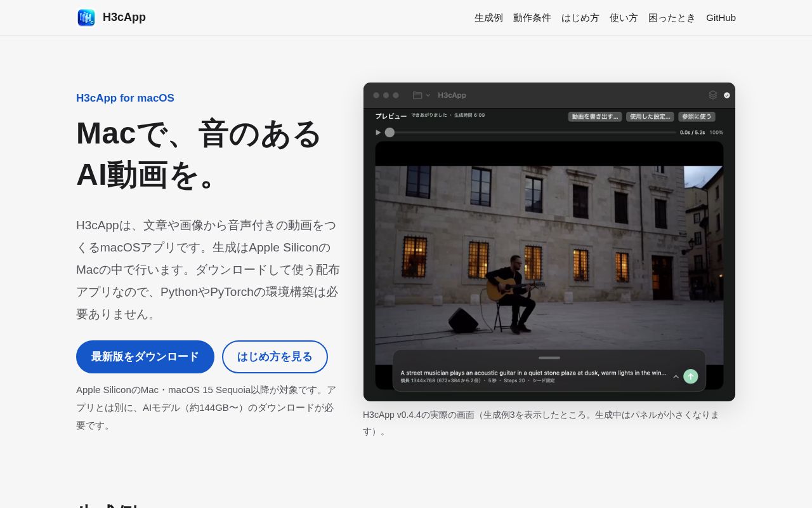Click the drag handle on prompt panel
812x508 pixels.
click(x=549, y=358)
